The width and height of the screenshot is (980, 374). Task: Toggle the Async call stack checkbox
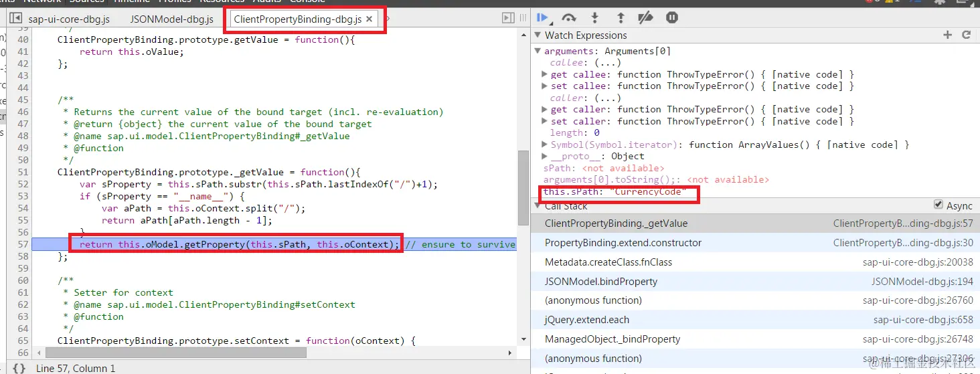[x=938, y=205]
